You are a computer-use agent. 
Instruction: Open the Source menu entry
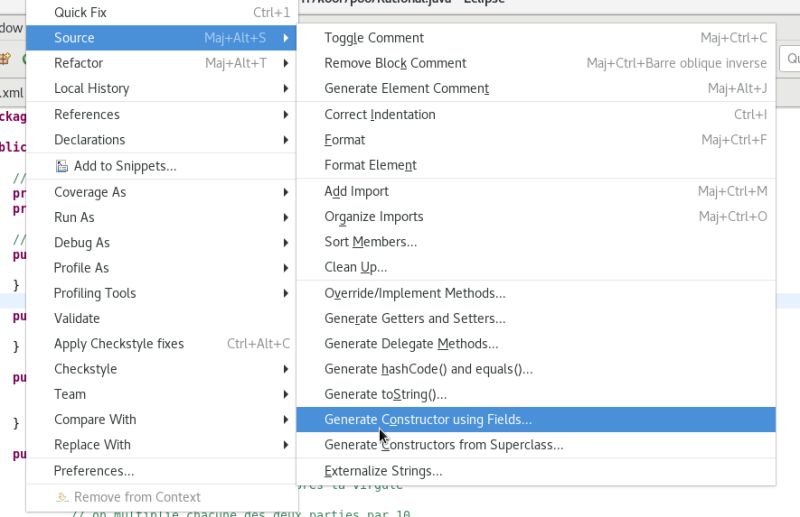click(161, 38)
